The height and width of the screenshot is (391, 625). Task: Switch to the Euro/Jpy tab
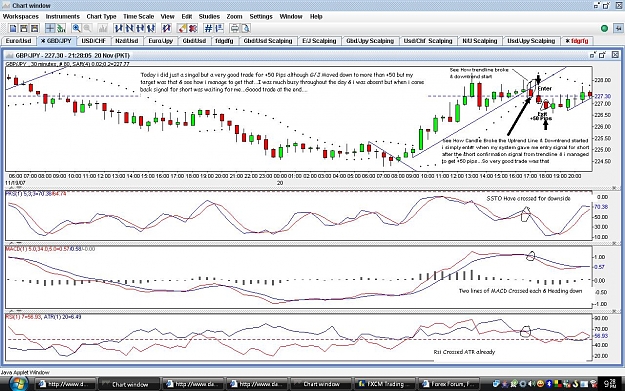[x=161, y=41]
